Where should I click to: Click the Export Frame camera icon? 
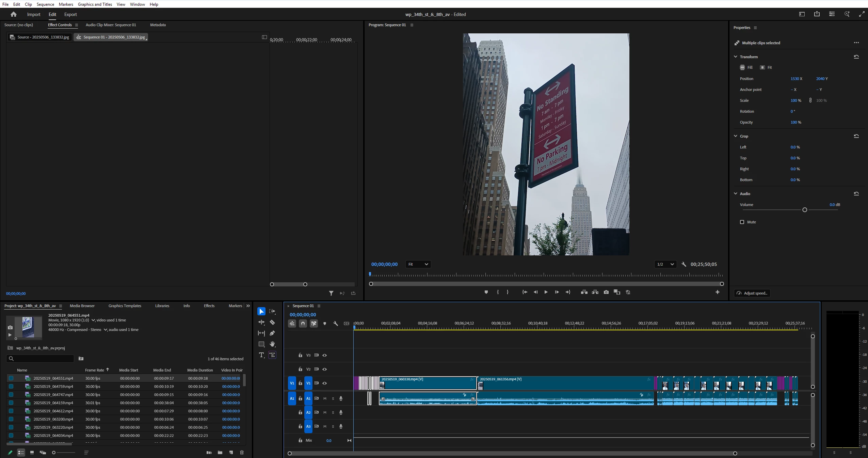pyautogui.click(x=606, y=292)
